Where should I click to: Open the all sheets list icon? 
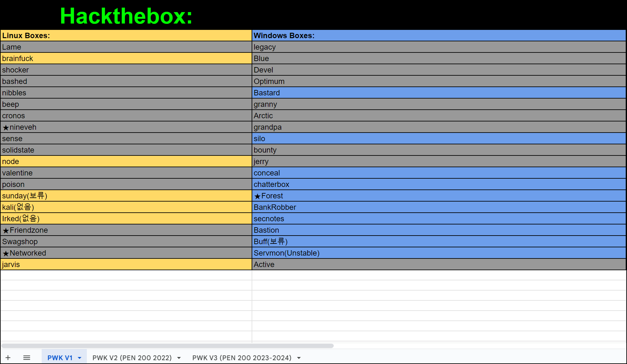(27, 358)
